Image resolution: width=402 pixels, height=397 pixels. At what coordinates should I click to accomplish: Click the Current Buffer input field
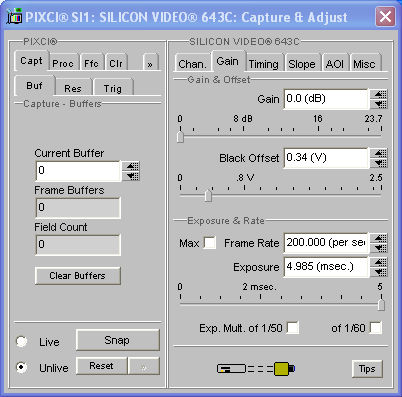78,171
